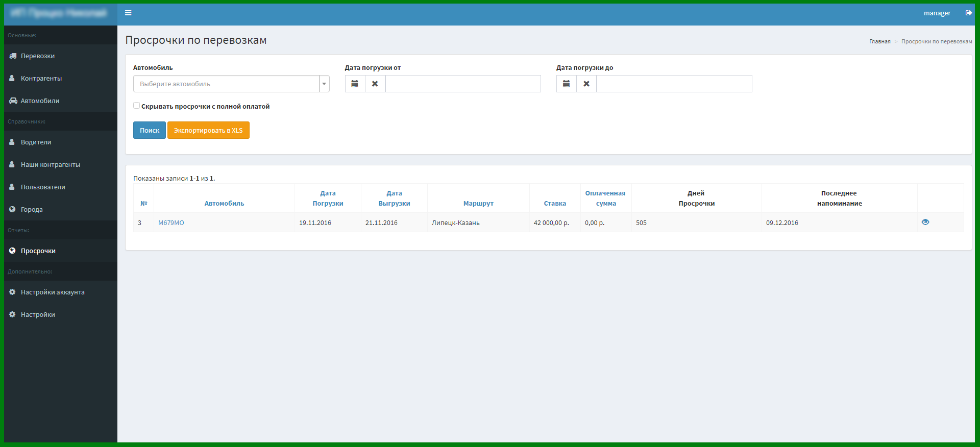This screenshot has width=980, height=447.
Task: Click the chart icon beside Просрочки
Action: pos(12,251)
